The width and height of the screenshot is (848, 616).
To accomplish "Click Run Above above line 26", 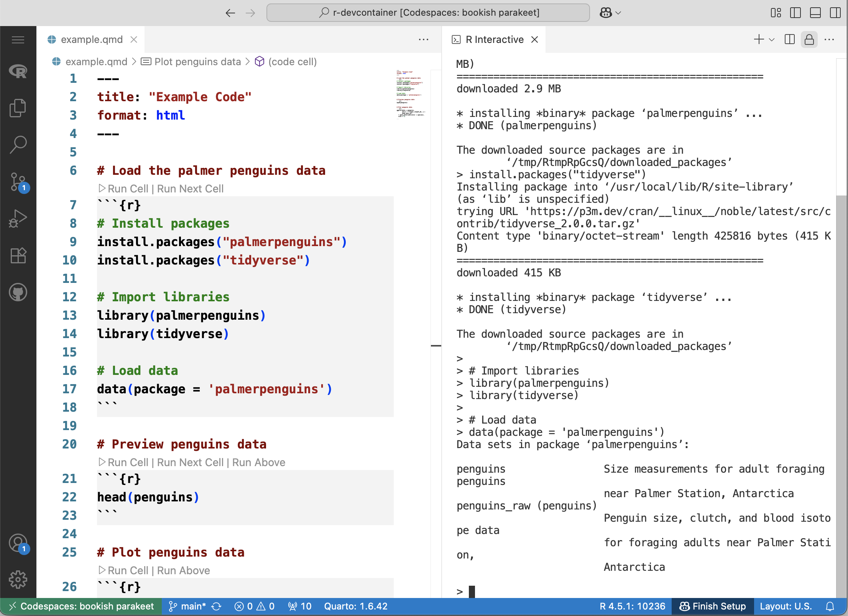I will click(x=184, y=570).
